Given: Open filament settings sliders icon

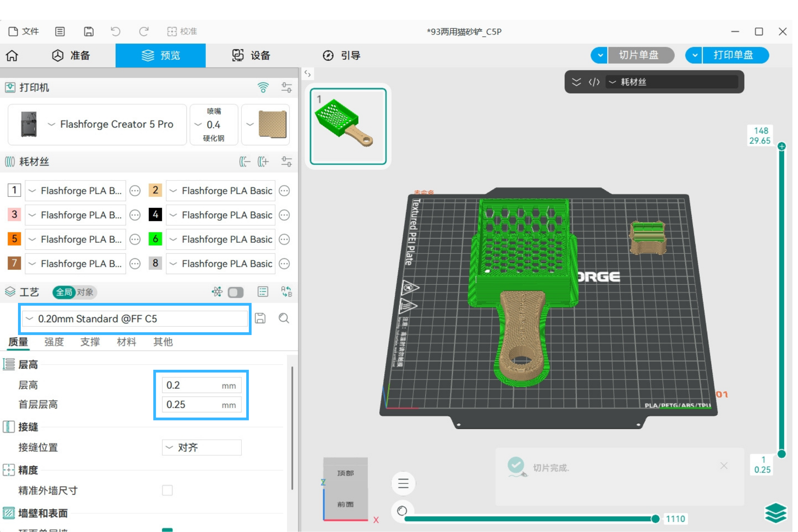Looking at the screenshot, I should [x=287, y=162].
